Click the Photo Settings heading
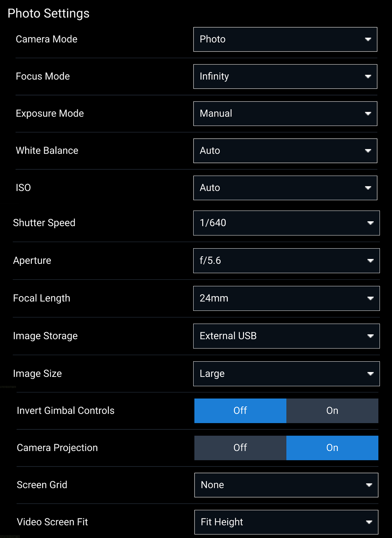 click(48, 13)
